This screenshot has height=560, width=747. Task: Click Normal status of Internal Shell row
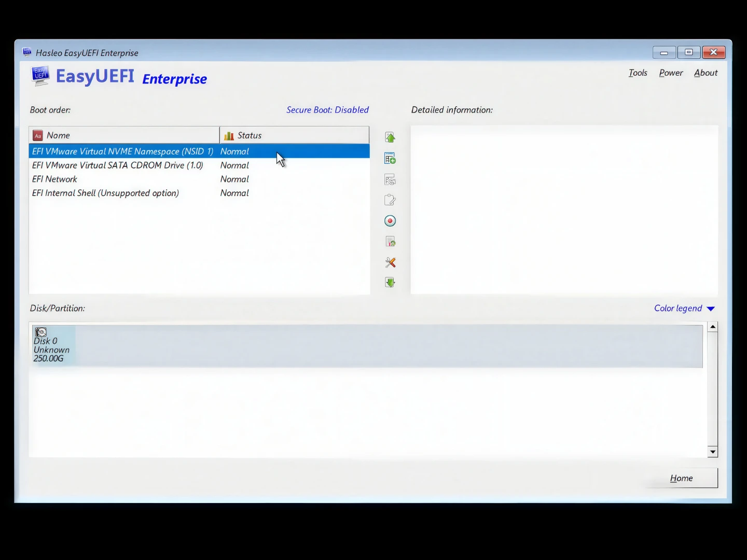(x=234, y=193)
